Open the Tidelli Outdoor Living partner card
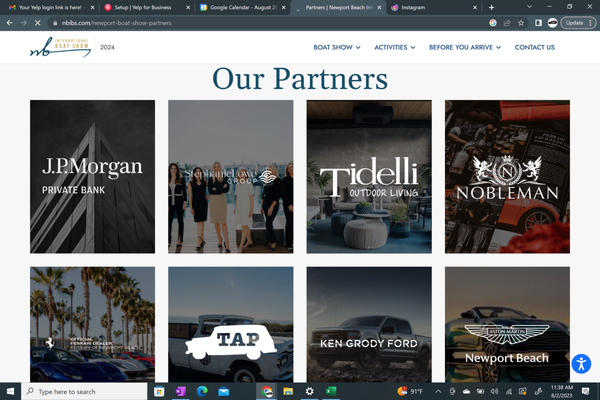The image size is (600, 400). pyautogui.click(x=369, y=177)
